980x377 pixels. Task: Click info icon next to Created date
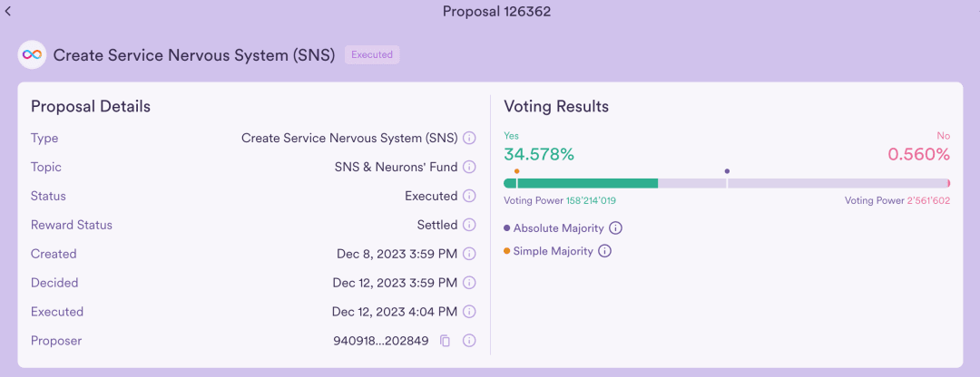[x=469, y=254]
